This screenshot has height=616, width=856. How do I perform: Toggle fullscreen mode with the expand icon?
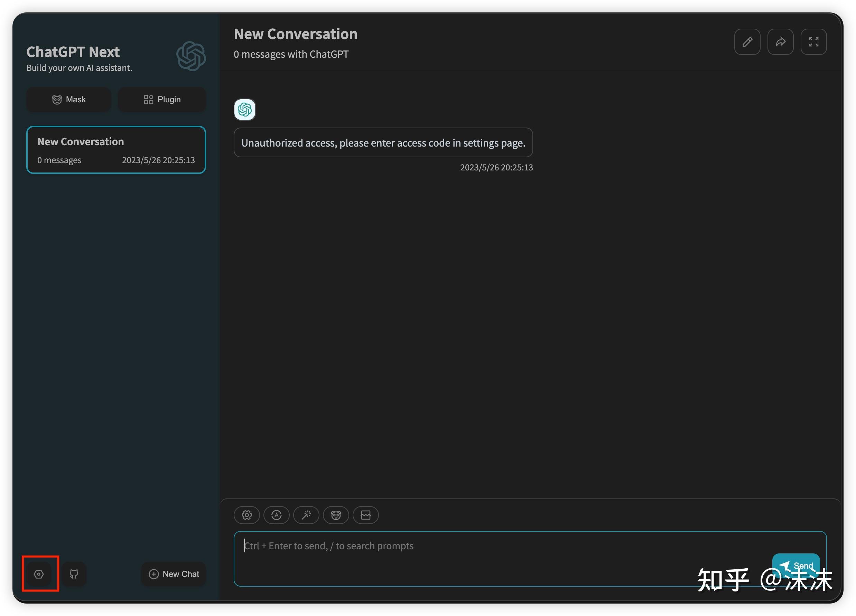813,42
